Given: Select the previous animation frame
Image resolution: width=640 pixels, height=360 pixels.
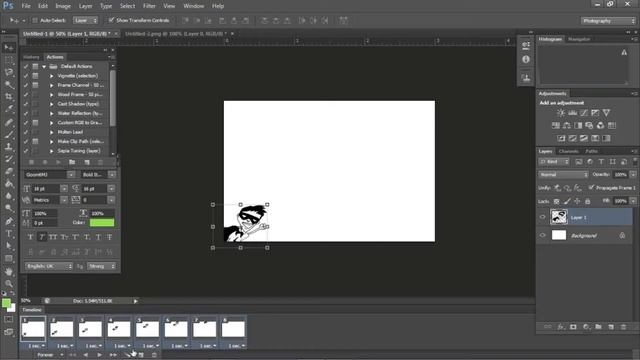Looking at the screenshot, I should (x=86, y=355).
